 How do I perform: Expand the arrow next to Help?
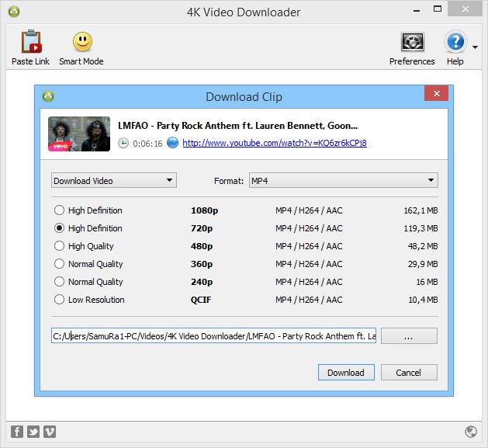point(475,47)
